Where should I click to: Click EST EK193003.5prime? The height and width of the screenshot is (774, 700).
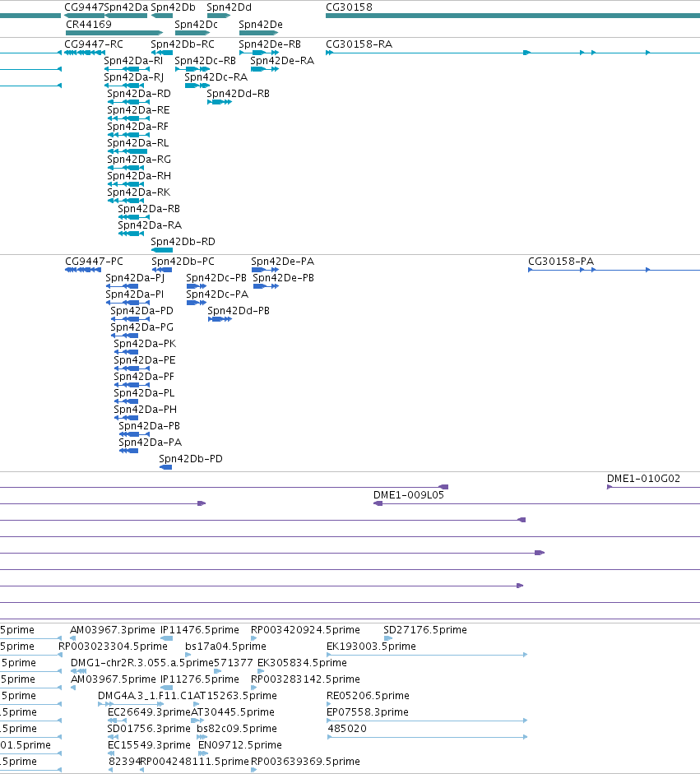point(371,647)
